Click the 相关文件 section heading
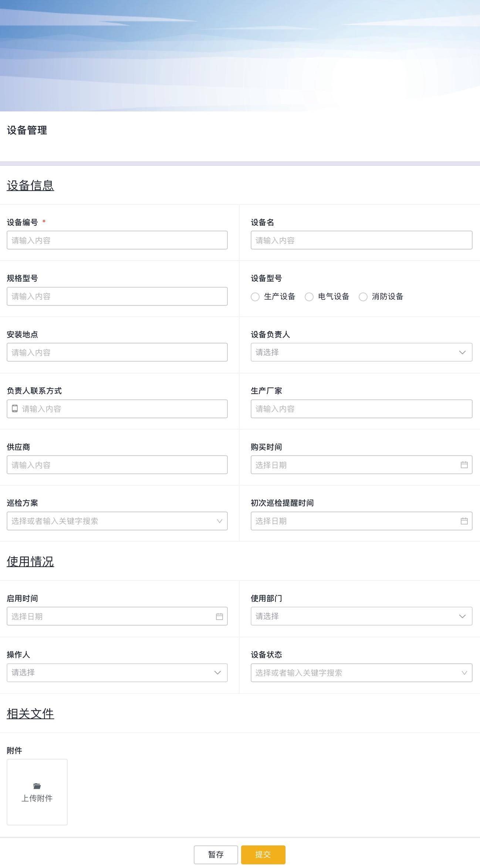480x868 pixels. [30, 713]
